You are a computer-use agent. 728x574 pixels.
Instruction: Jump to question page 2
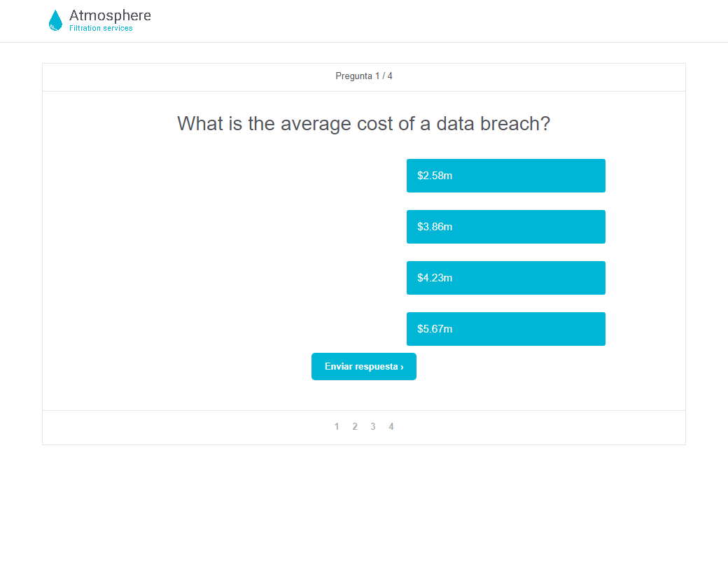coord(355,426)
